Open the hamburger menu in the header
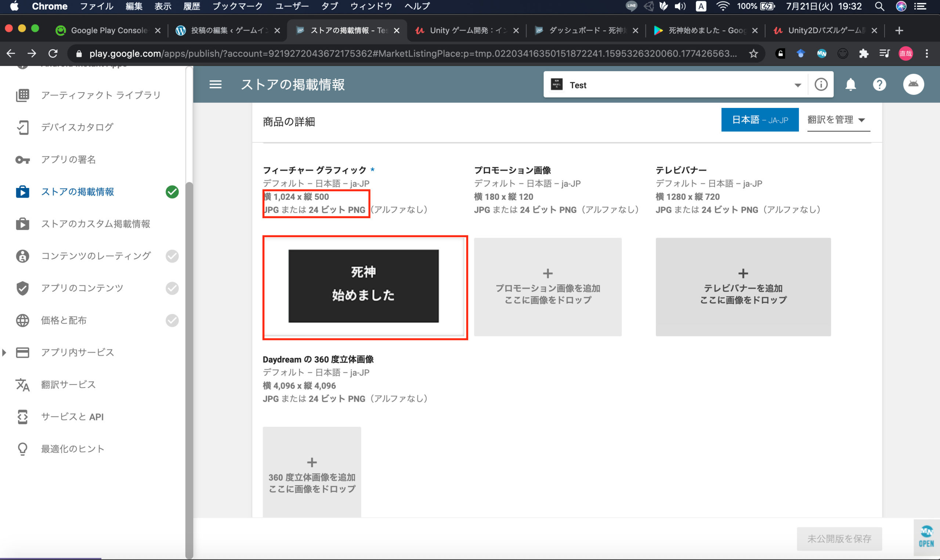This screenshot has width=940, height=560. (x=216, y=84)
